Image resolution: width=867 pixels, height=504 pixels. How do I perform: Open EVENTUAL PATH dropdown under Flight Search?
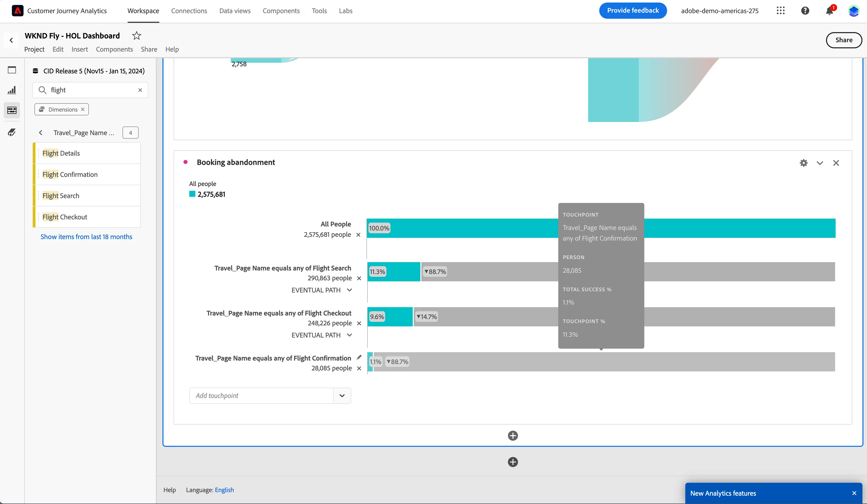pyautogui.click(x=322, y=290)
